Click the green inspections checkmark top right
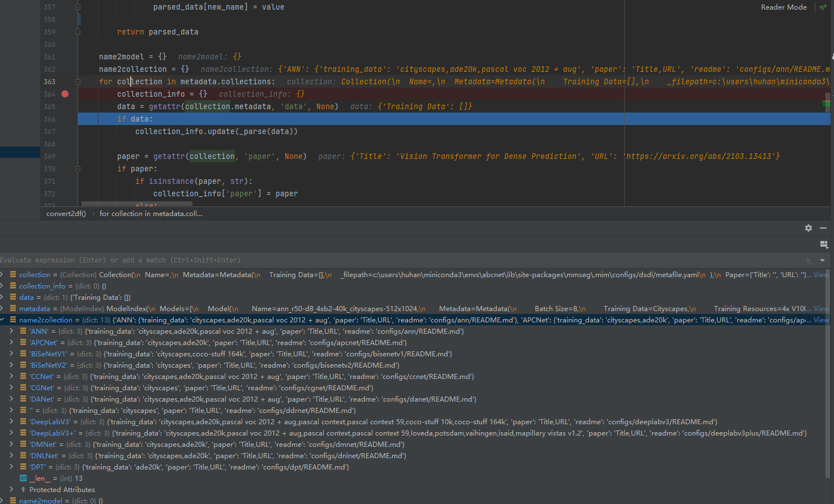This screenshot has height=504, width=834. (823, 7)
